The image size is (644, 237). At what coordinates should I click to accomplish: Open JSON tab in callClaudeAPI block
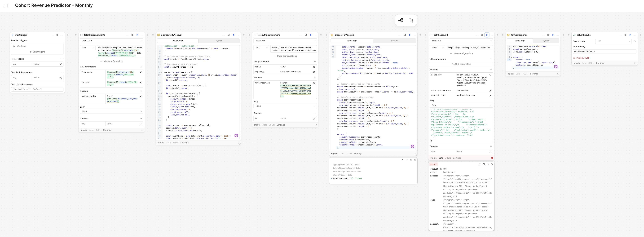pos(448,158)
